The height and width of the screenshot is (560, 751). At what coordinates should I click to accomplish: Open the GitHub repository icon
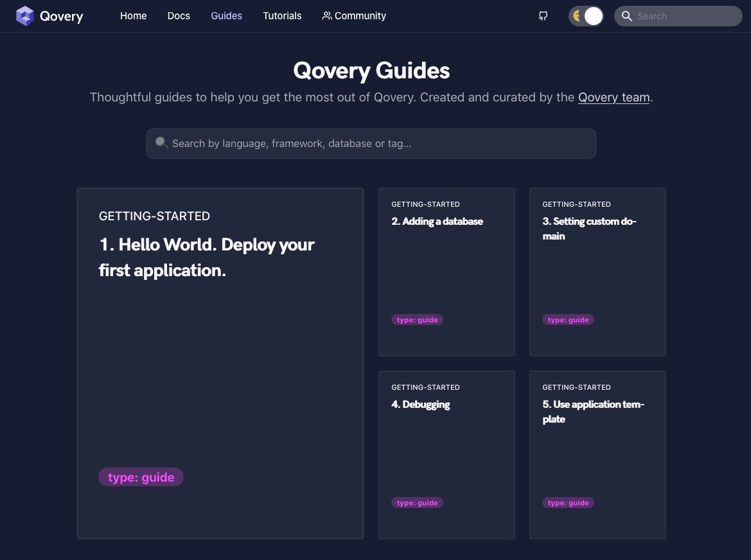coord(543,15)
